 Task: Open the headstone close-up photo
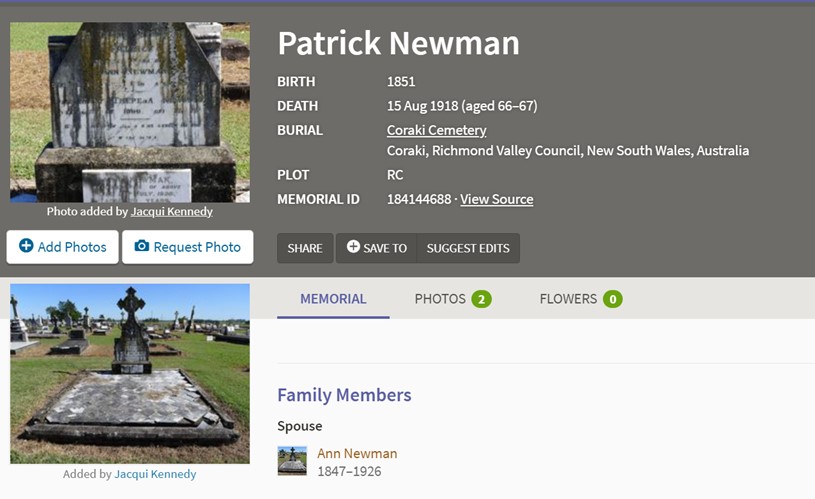click(x=129, y=113)
